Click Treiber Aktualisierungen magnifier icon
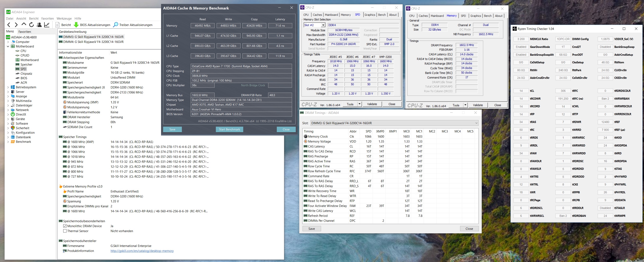The image size is (644, 262). pyautogui.click(x=116, y=25)
